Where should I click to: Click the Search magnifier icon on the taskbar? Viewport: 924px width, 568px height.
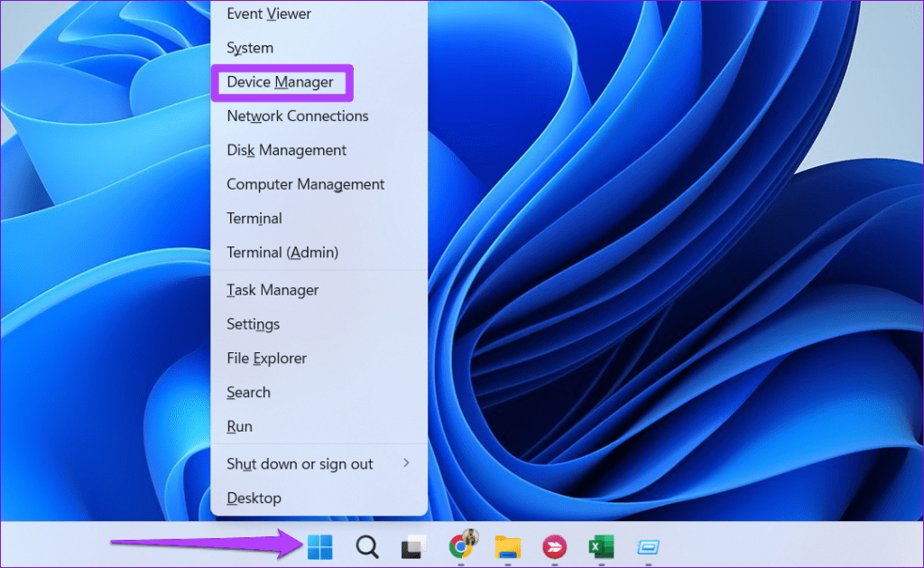tap(366, 546)
